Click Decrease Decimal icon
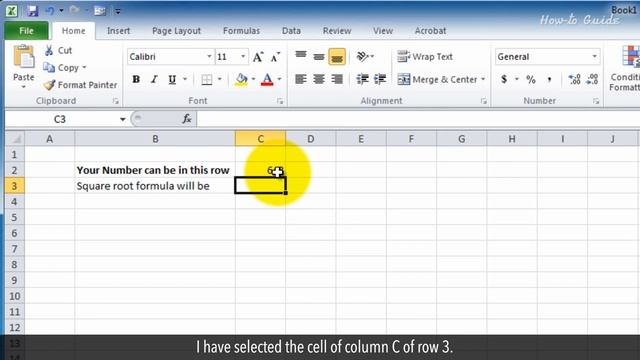Viewport: 640px width, 360px height. pyautogui.click(x=592, y=79)
